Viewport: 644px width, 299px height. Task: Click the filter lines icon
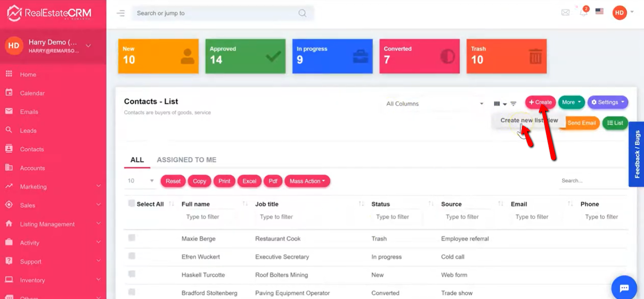513,104
